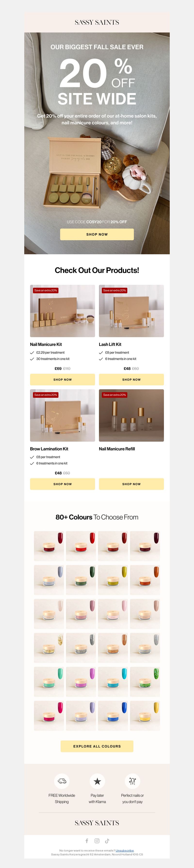Click the TikTok footer icon

[107, 841]
